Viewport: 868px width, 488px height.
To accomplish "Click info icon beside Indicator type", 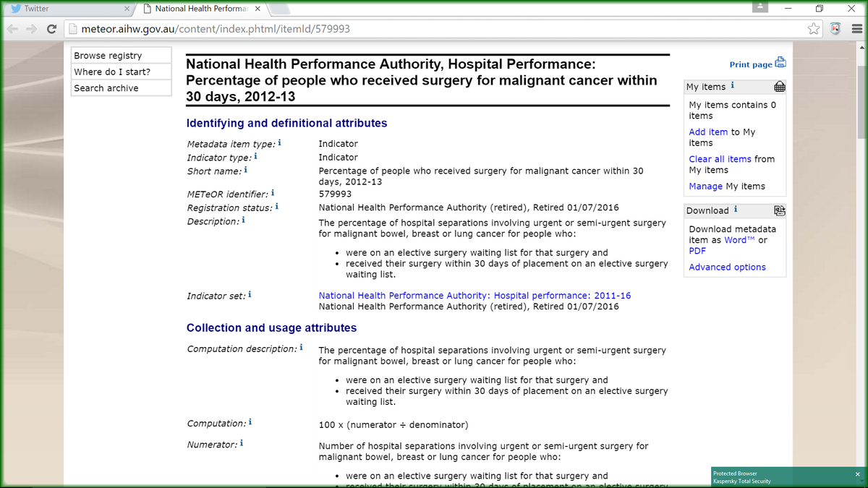I will coord(256,156).
